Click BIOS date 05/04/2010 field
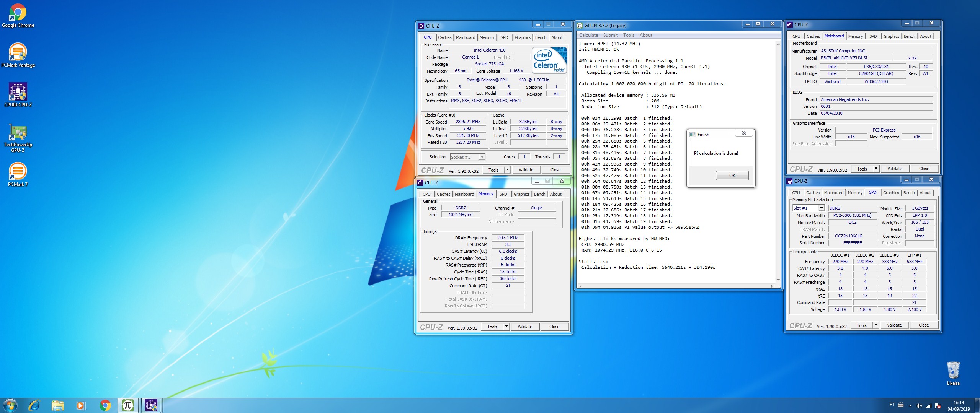 pyautogui.click(x=876, y=114)
